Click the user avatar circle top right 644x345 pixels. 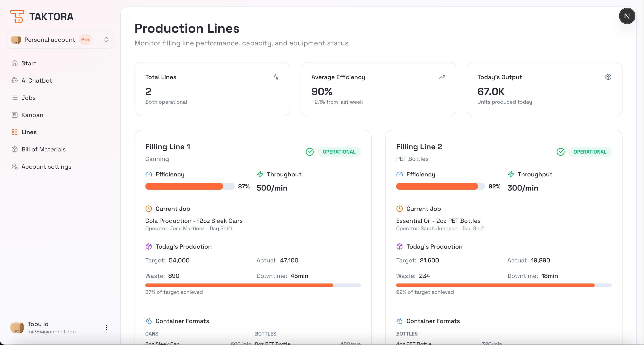[627, 16]
